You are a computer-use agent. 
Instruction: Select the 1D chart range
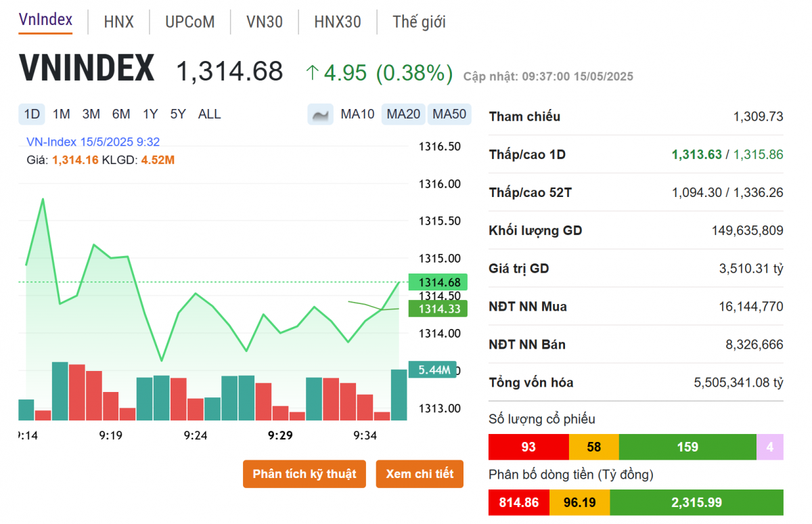coord(32,114)
